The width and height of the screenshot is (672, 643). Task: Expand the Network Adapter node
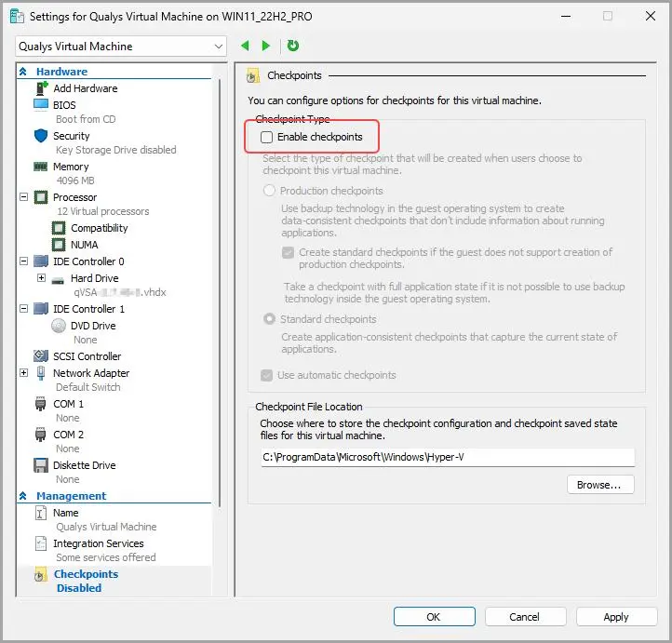[24, 373]
